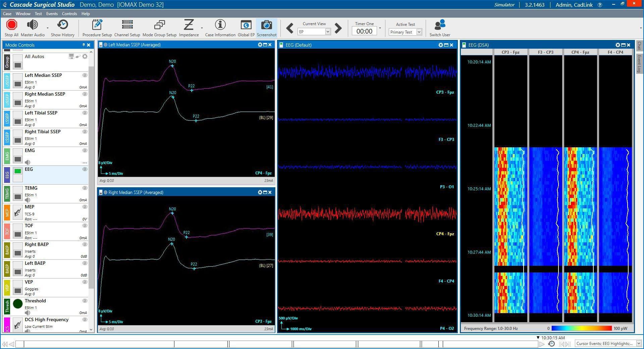Screen dimensions: 644x349
Task: Click the Timer One time field
Action: pyautogui.click(x=364, y=31)
